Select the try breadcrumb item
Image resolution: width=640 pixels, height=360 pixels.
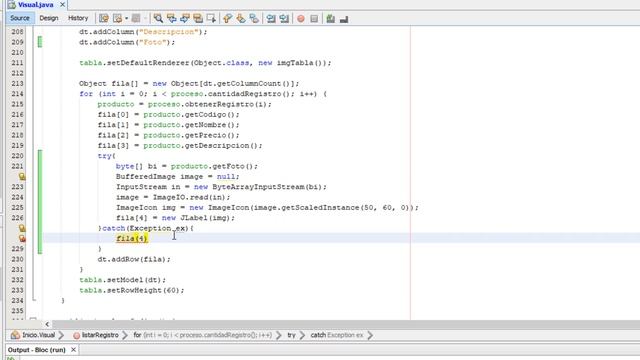[x=291, y=335]
